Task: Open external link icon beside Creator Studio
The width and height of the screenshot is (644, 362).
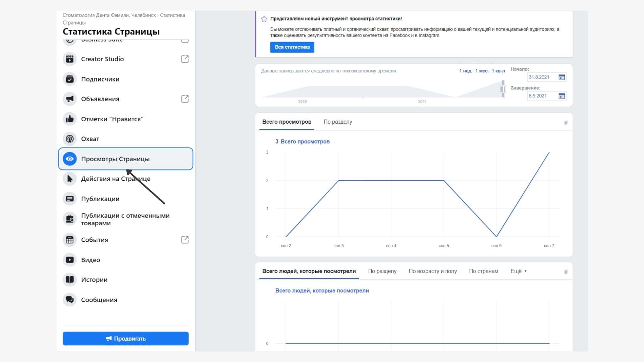Action: (x=185, y=59)
